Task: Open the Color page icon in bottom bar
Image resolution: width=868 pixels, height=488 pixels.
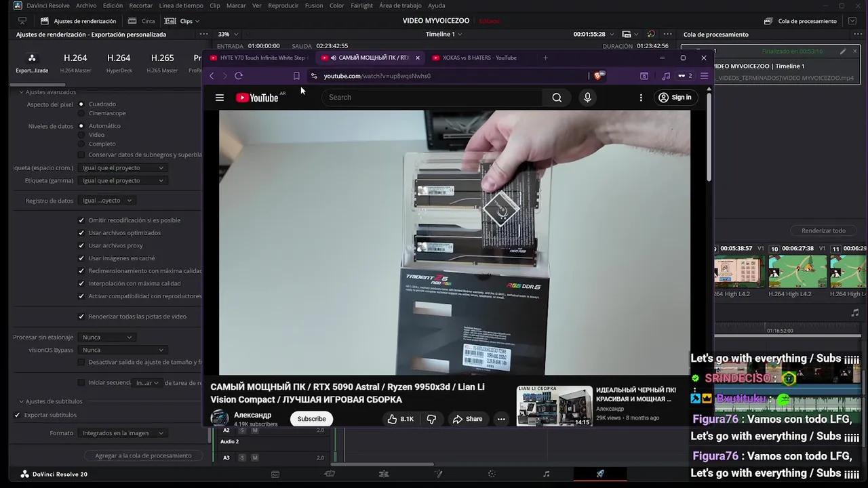Action: [x=492, y=474]
